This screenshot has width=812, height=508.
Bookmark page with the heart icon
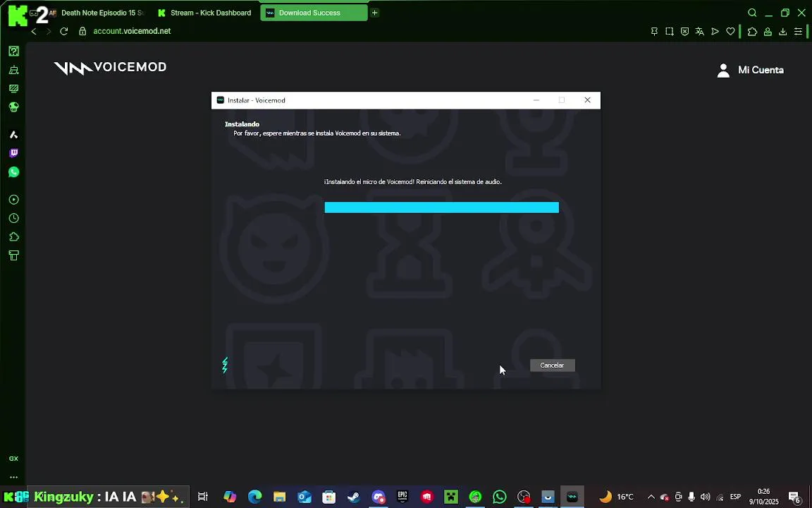point(730,32)
